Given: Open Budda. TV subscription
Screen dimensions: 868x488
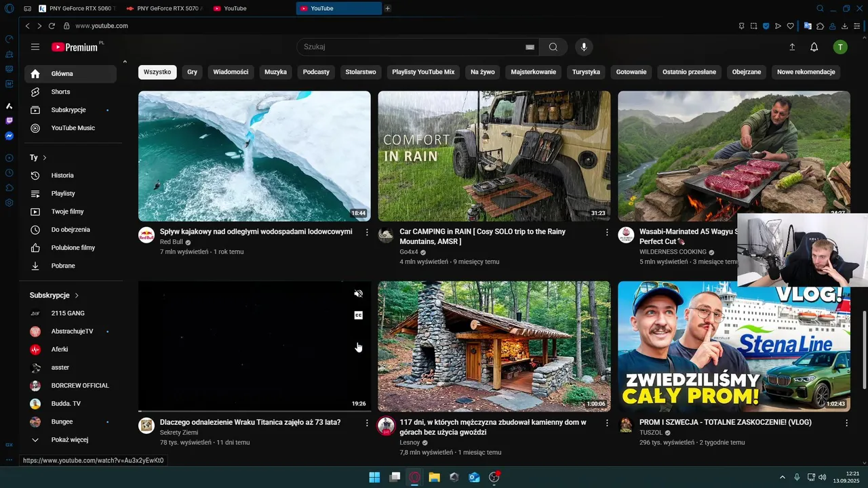Looking at the screenshot, I should 71,403.
